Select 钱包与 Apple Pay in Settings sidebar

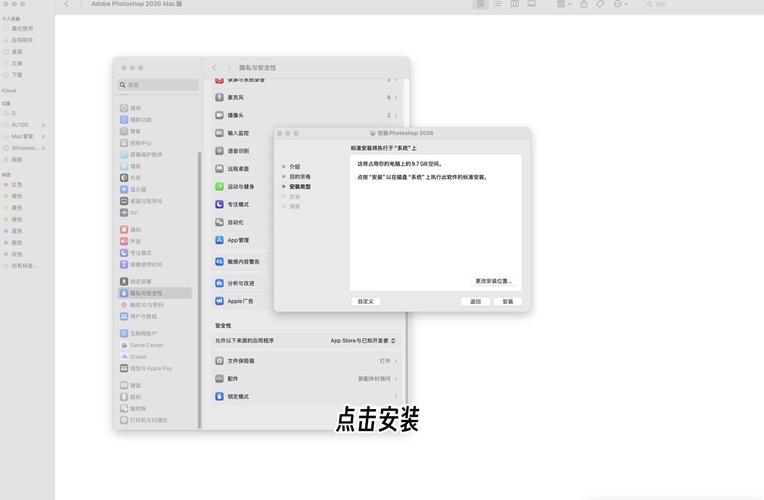pos(146,368)
